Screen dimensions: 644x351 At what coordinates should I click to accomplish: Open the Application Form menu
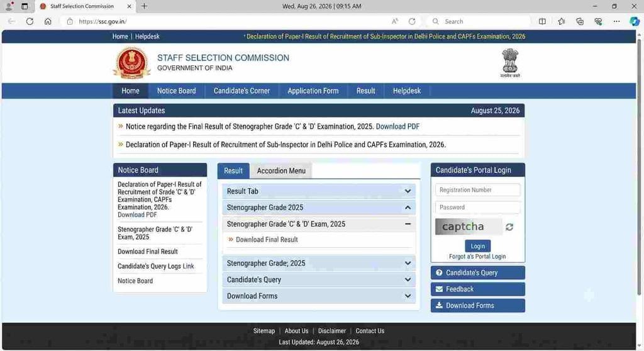(x=313, y=91)
